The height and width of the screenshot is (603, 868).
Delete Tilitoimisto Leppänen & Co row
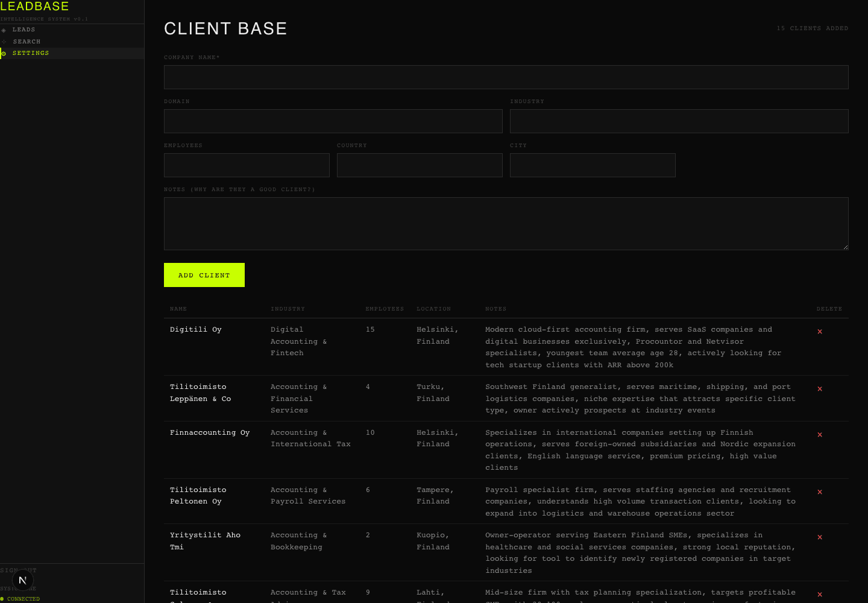tap(820, 389)
